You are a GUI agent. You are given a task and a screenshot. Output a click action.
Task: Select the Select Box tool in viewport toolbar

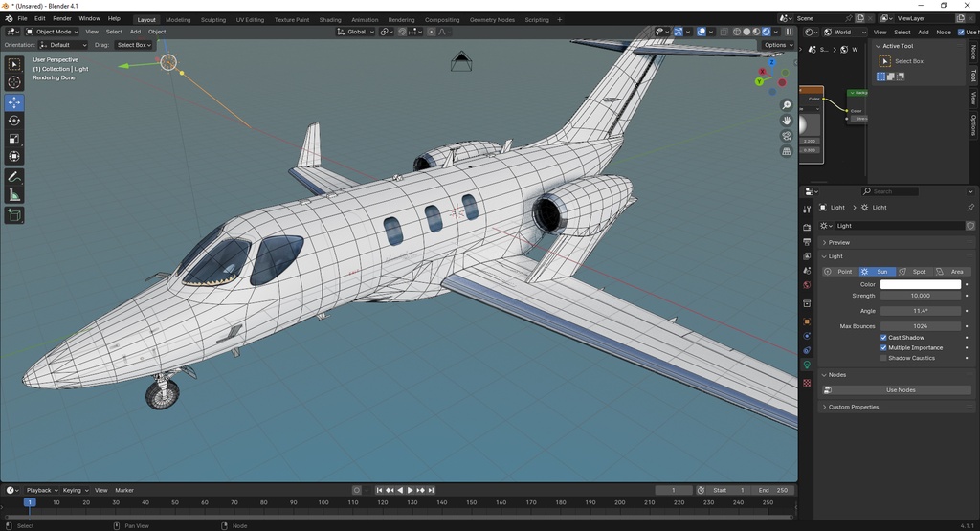click(14, 64)
